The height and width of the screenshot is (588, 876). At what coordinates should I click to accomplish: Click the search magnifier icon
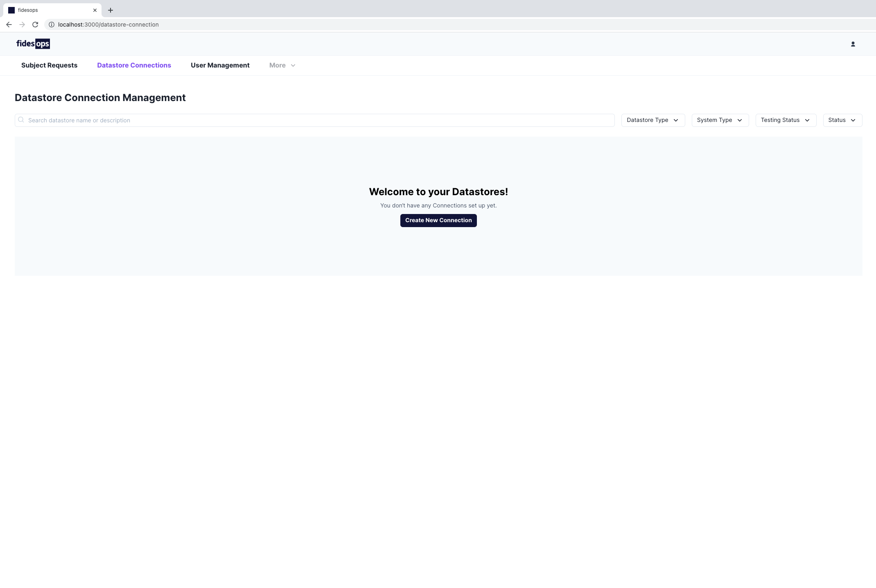(x=21, y=120)
